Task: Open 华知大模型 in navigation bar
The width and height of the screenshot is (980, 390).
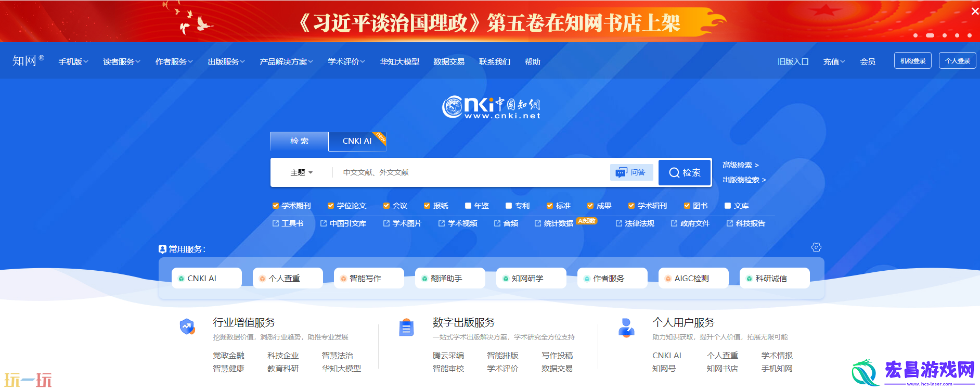Action: coord(399,61)
